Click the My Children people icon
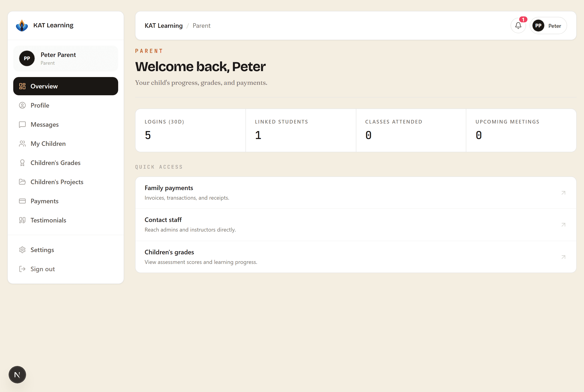 coord(22,144)
